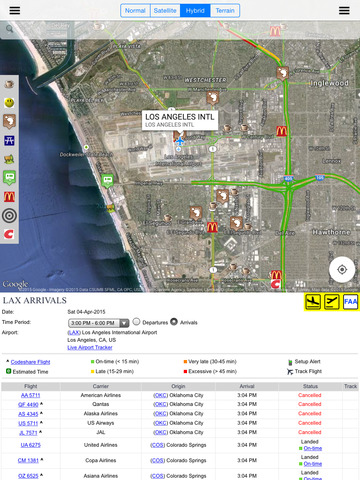Screen dimensions: 360x480
Task: Select the Arrivals radio button
Action: 174,322
